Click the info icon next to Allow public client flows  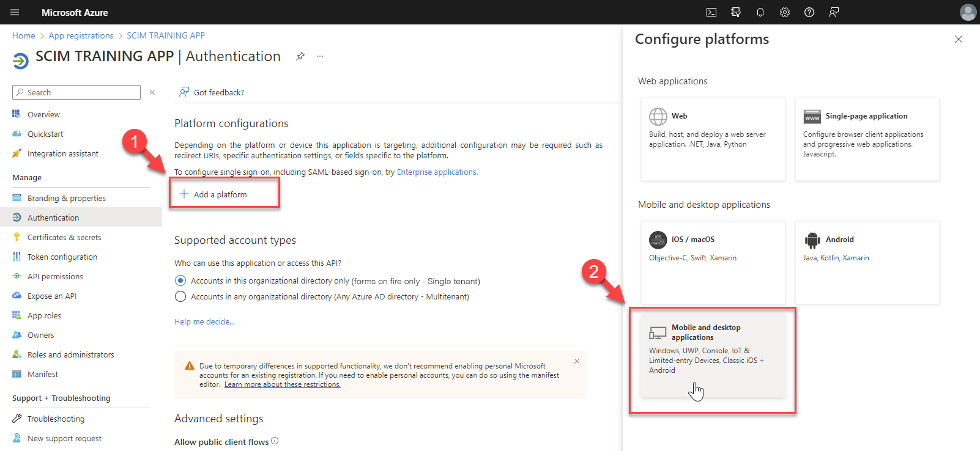(x=275, y=441)
